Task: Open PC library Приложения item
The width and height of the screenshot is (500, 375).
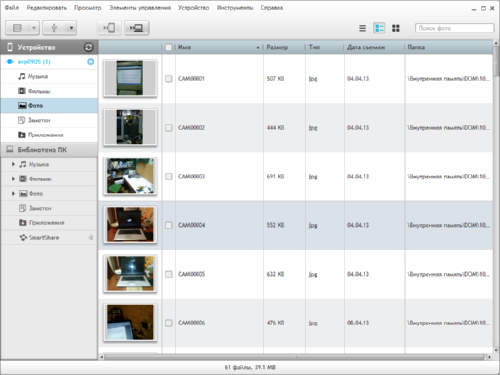Action: click(x=49, y=223)
